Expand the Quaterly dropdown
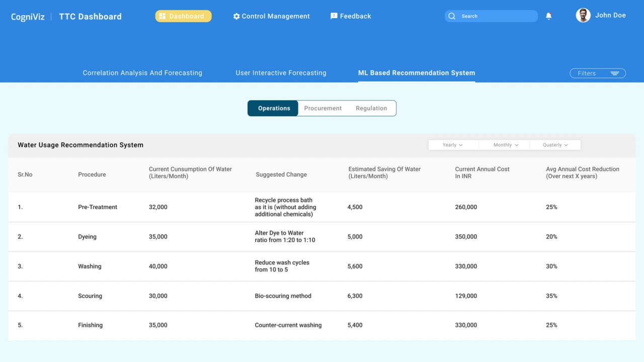Image resolution: width=644 pixels, height=362 pixels. click(555, 145)
